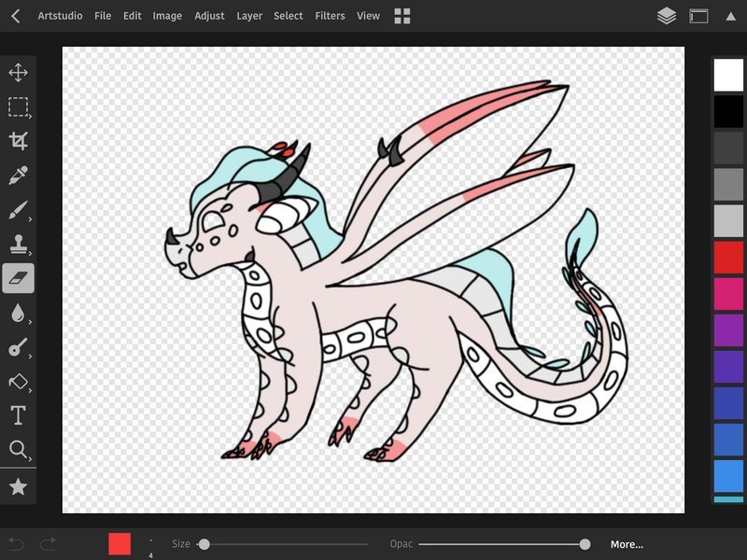Click the More... button
The image size is (747, 560).
pyautogui.click(x=627, y=544)
